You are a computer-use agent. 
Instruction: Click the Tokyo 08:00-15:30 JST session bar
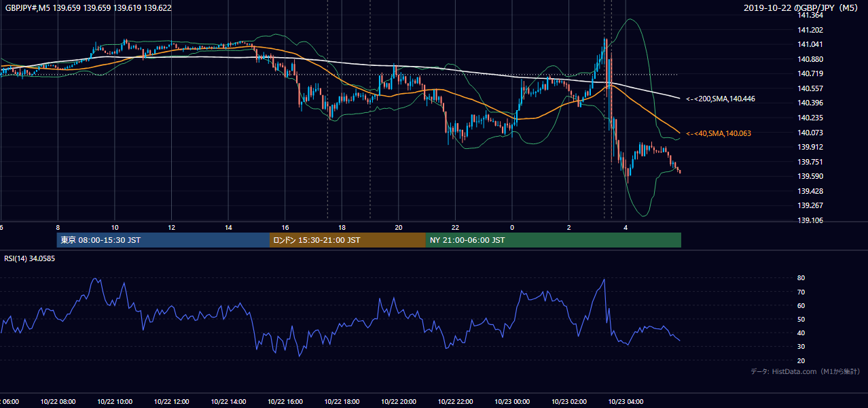tap(163, 240)
